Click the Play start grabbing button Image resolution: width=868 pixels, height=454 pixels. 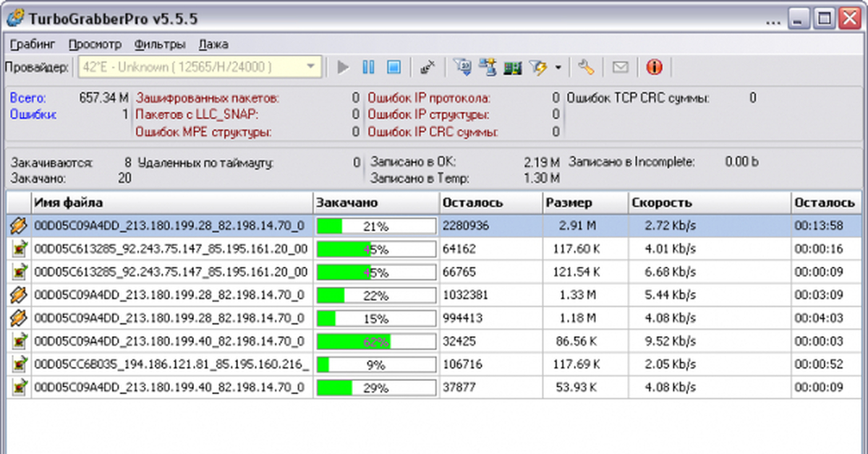pos(344,68)
